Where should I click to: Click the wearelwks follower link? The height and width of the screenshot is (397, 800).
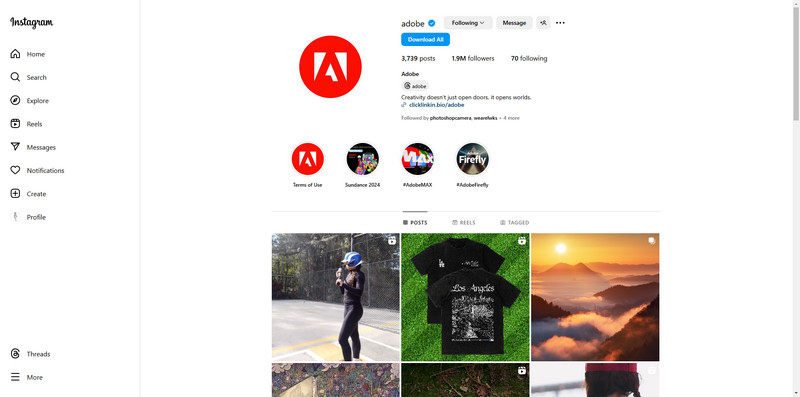[x=485, y=118]
